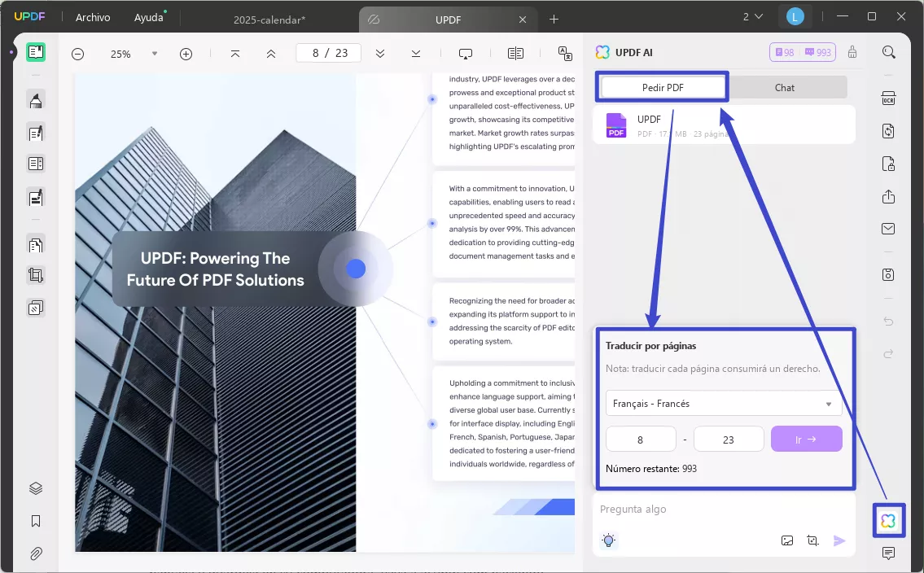Click the Save as other disk icon

click(x=888, y=274)
